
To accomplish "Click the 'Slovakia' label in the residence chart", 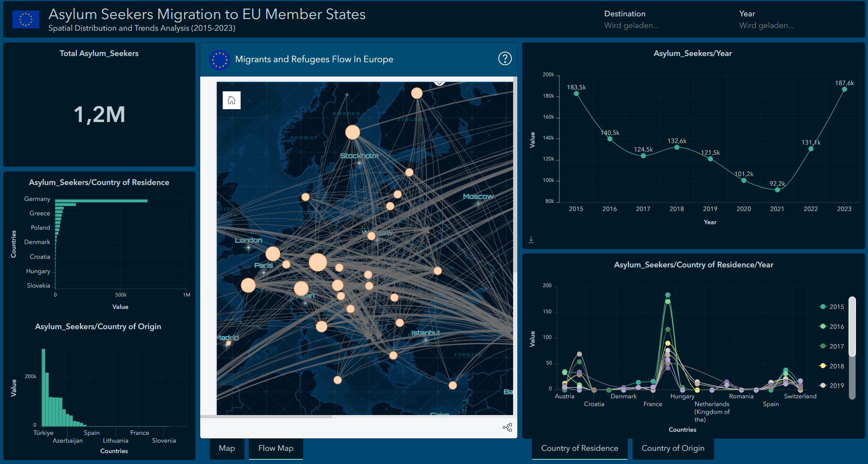I will point(38,286).
